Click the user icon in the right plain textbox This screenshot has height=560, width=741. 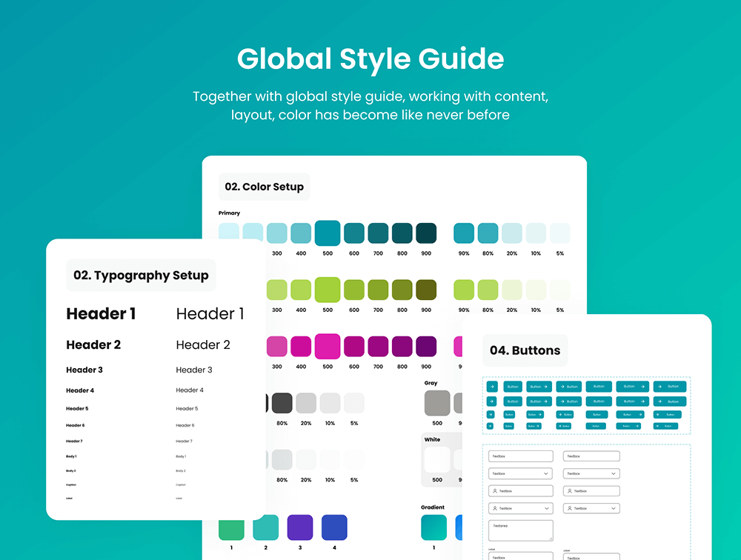point(569,491)
